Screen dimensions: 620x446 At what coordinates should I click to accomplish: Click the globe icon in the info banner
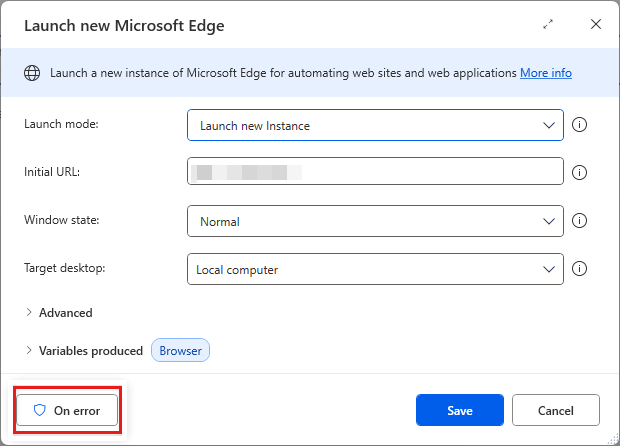32,73
